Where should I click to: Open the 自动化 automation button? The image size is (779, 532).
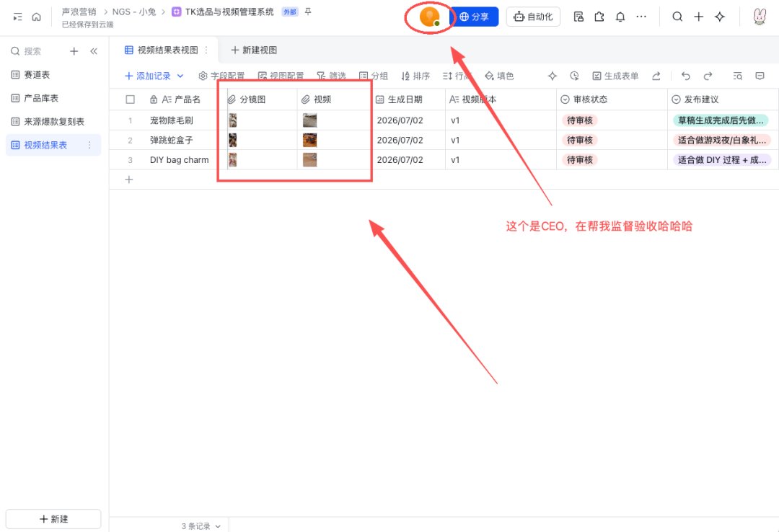[533, 17]
